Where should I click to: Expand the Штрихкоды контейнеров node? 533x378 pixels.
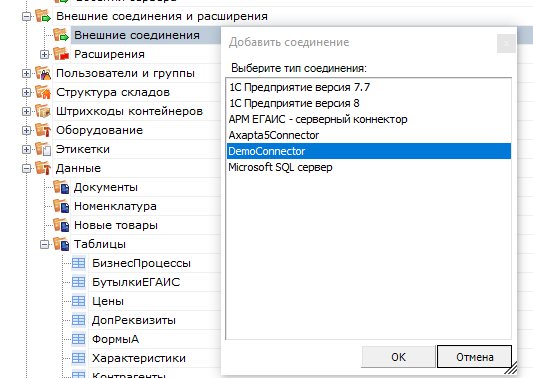pos(26,111)
